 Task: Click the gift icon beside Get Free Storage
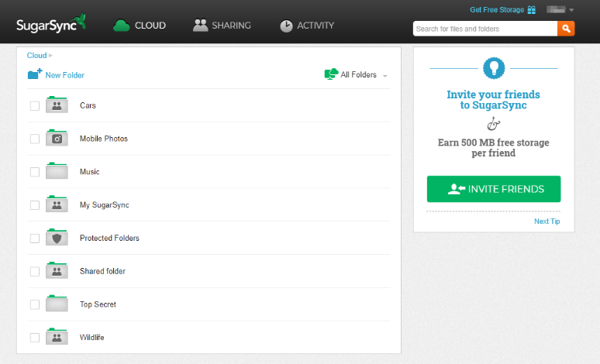(x=532, y=10)
